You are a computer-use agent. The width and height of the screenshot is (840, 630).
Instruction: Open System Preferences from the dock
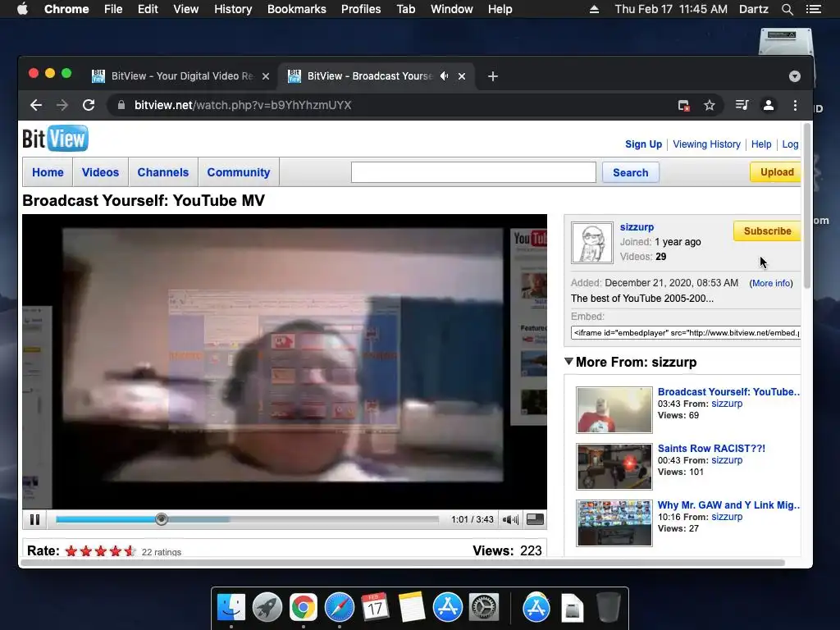(484, 607)
